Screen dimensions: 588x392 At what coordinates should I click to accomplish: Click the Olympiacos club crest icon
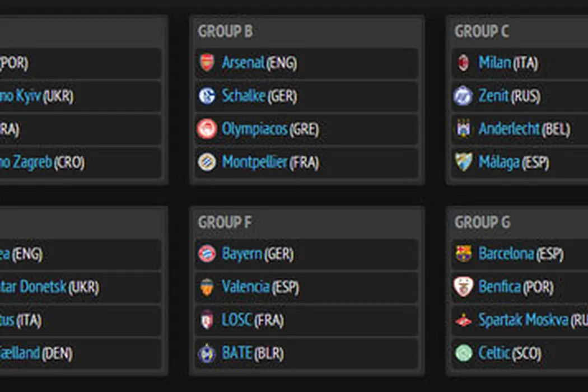coord(207,129)
